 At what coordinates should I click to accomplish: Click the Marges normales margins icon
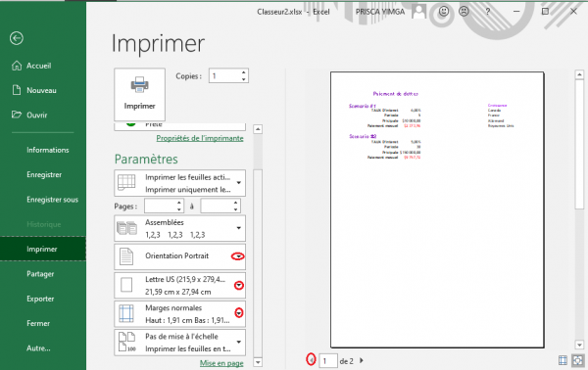tap(126, 314)
